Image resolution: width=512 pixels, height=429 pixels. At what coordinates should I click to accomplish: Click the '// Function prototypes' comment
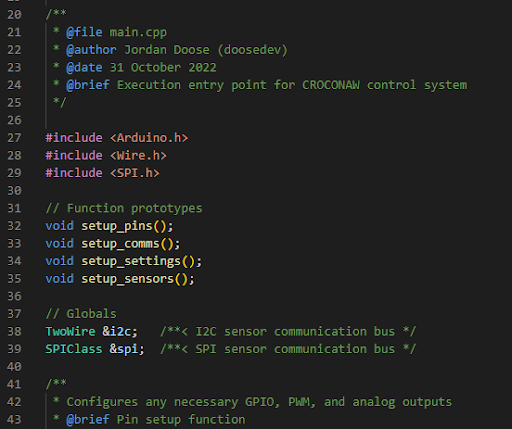click(124, 208)
